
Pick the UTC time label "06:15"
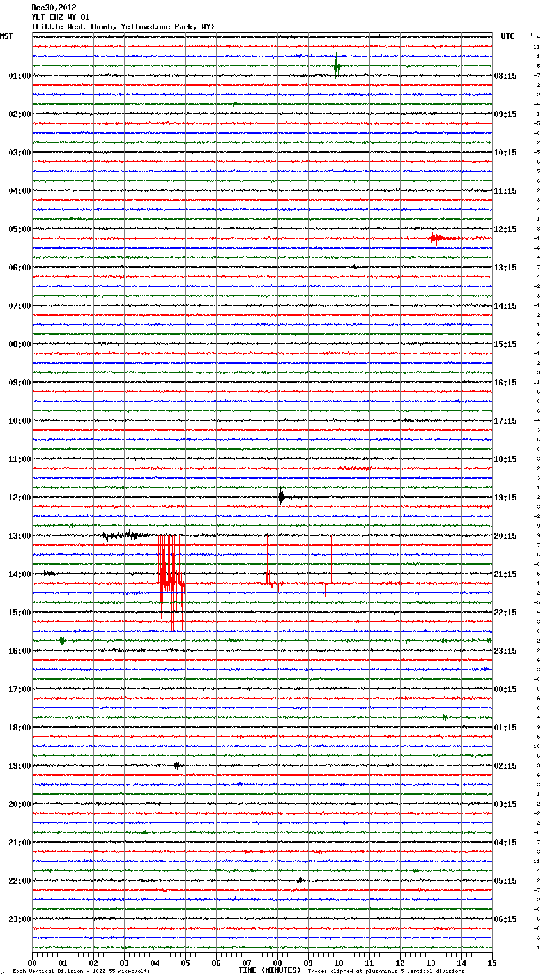tap(505, 919)
